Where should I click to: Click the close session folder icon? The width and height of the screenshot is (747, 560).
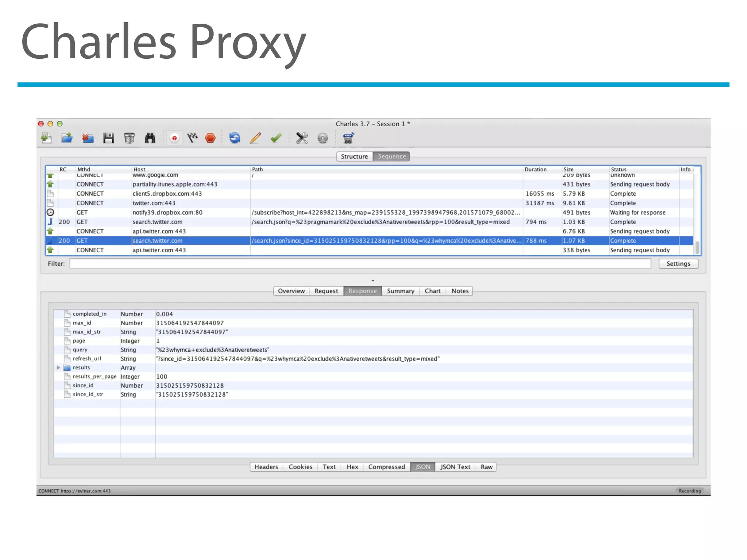coord(88,138)
